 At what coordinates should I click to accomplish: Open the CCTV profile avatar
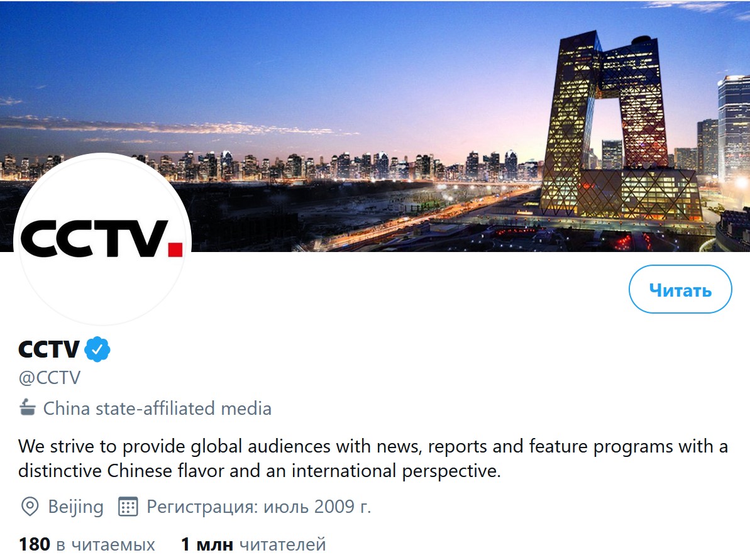pos(102,241)
